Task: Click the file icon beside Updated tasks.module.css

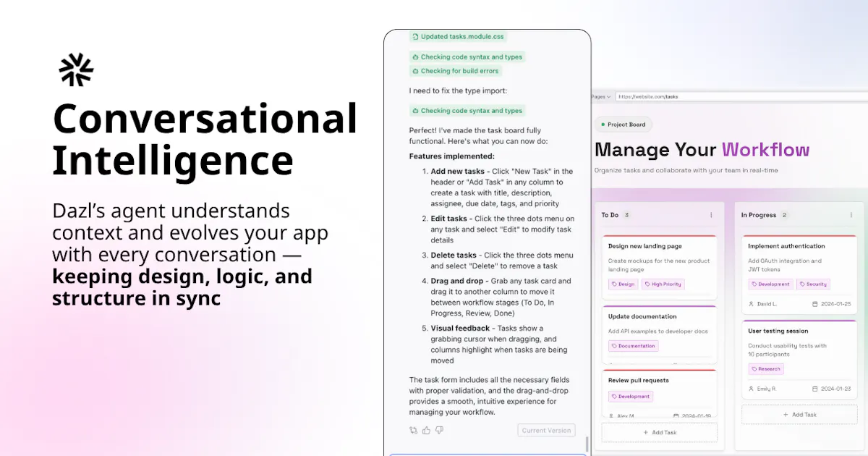Action: click(x=415, y=36)
